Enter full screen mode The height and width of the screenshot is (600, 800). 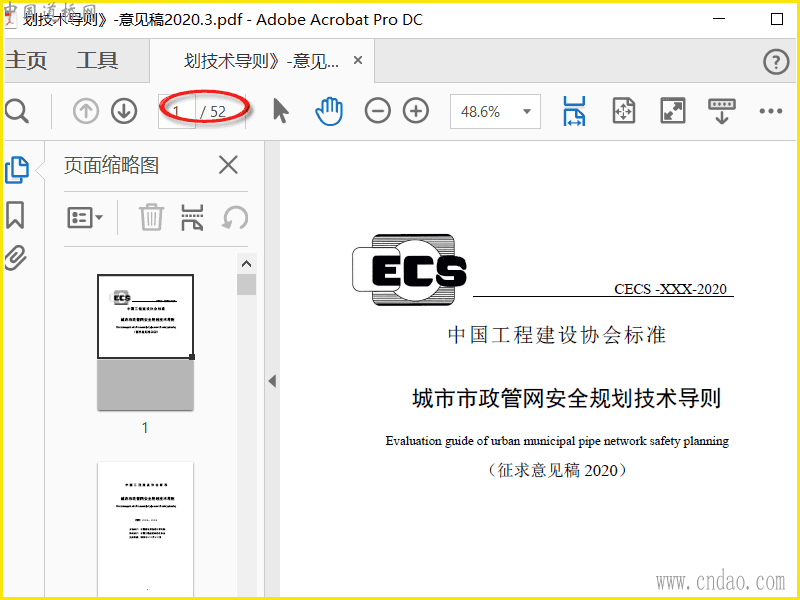pos(673,111)
